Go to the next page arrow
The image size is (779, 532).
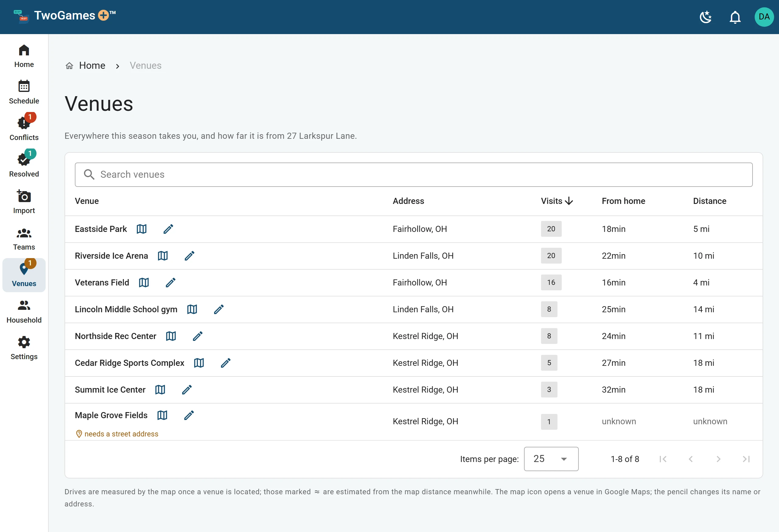[x=718, y=459]
